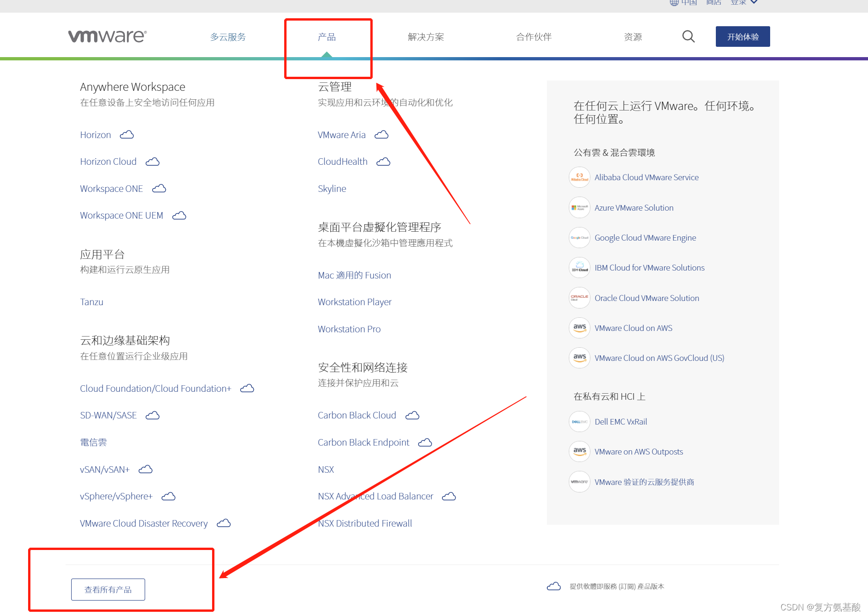The height and width of the screenshot is (616, 868).
Task: Click the 云管理 heading
Action: point(335,87)
